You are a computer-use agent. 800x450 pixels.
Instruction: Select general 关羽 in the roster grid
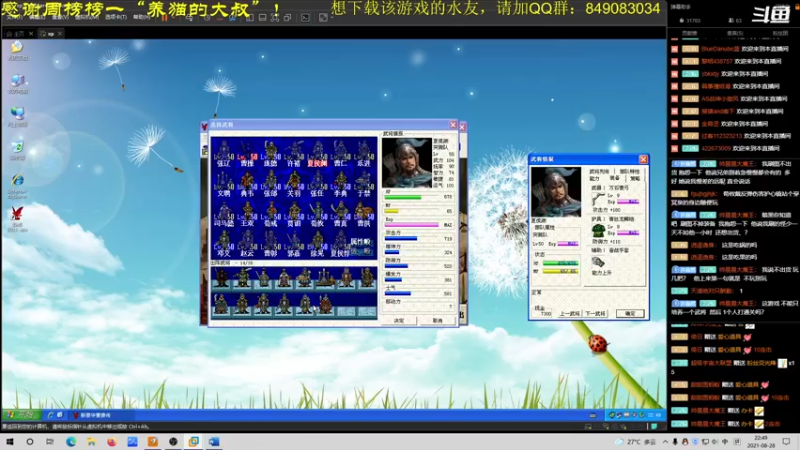click(x=294, y=183)
